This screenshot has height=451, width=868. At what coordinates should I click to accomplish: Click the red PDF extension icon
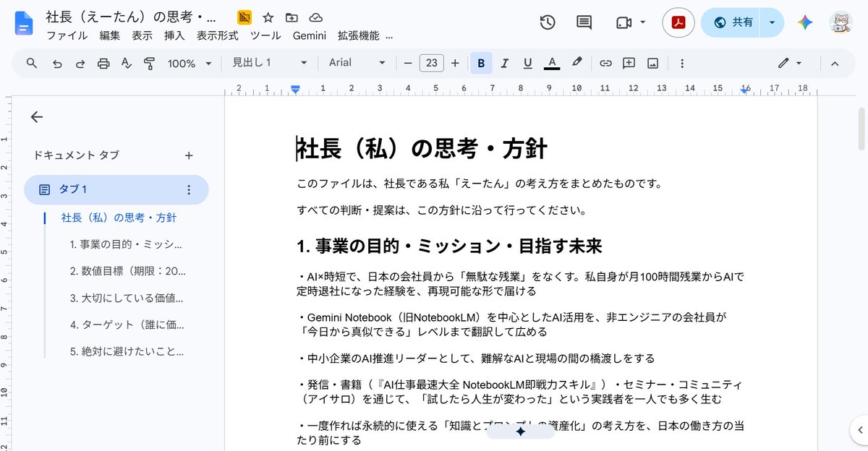pyautogui.click(x=678, y=22)
